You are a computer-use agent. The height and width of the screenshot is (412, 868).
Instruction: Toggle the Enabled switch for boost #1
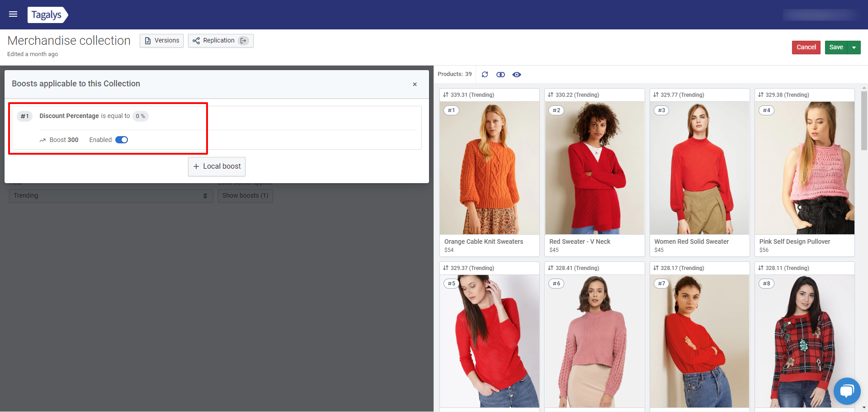pos(122,140)
